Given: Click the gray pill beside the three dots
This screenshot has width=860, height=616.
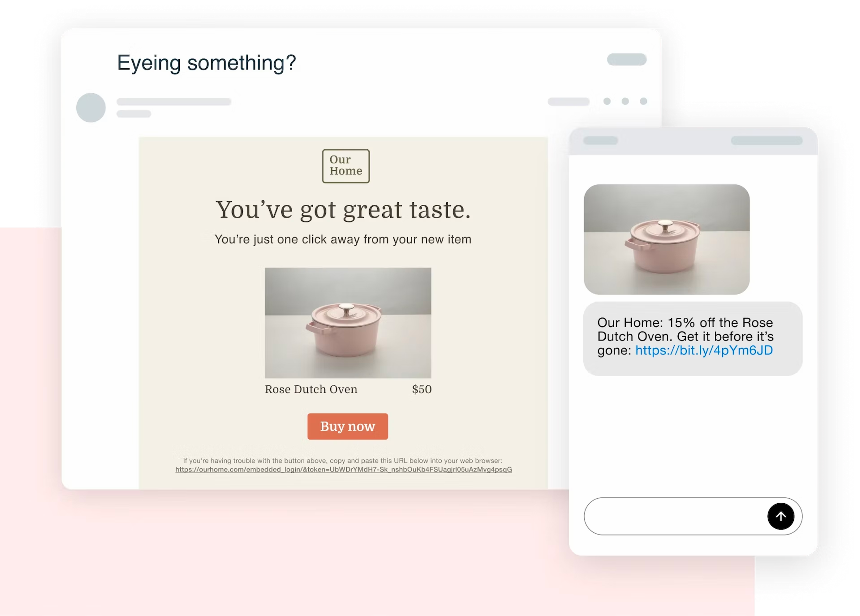Looking at the screenshot, I should (568, 101).
